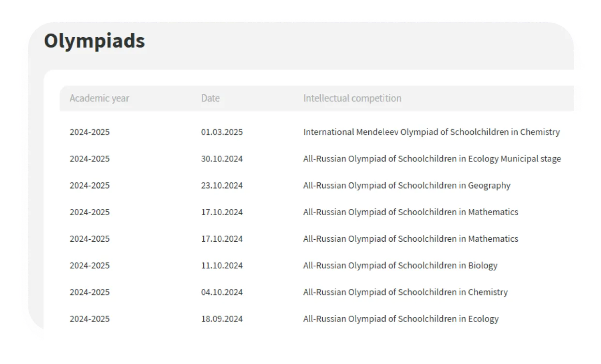This screenshot has width=601, height=364.
Task: Select the date 18.09.2024
Action: pyautogui.click(x=222, y=319)
